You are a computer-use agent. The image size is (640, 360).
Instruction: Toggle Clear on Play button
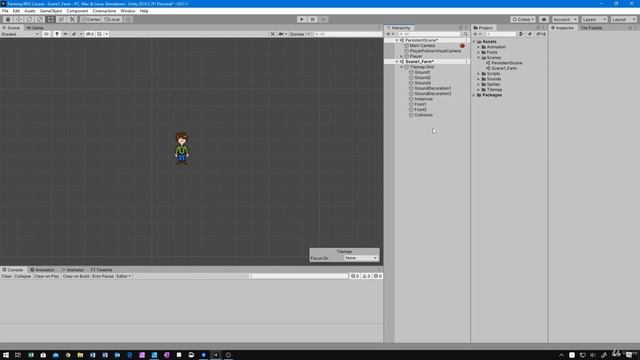(x=47, y=276)
